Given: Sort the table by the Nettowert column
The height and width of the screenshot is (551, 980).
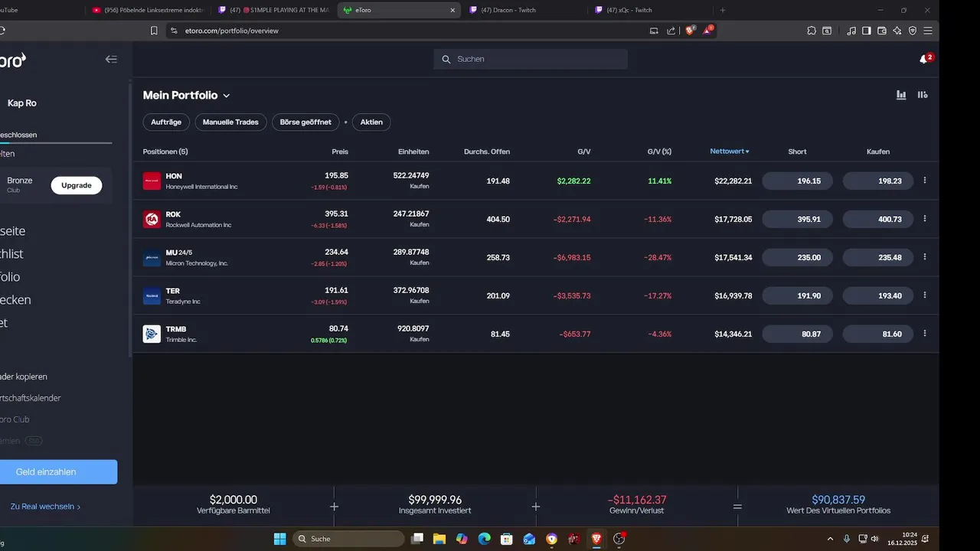Looking at the screenshot, I should click(730, 152).
